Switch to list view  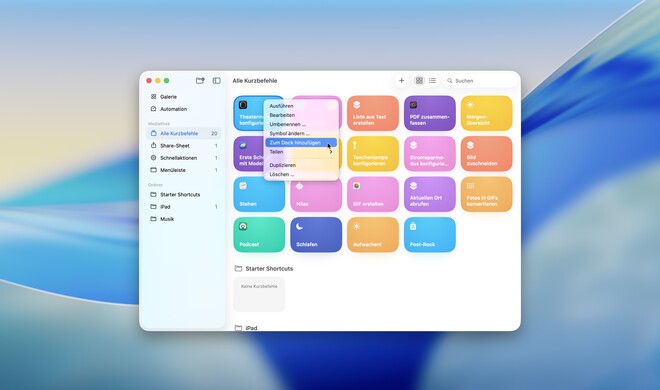(432, 80)
